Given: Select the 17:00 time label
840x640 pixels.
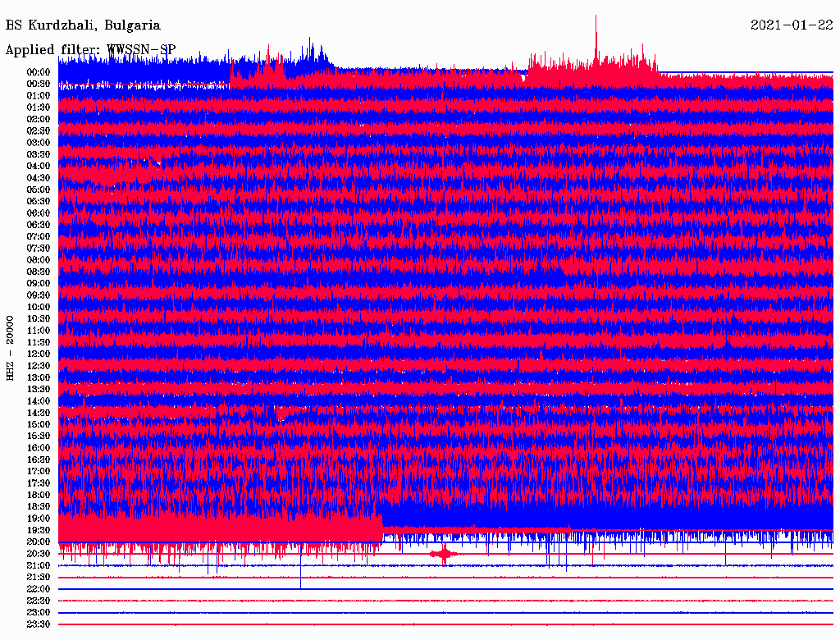Looking at the screenshot, I should click(39, 471).
